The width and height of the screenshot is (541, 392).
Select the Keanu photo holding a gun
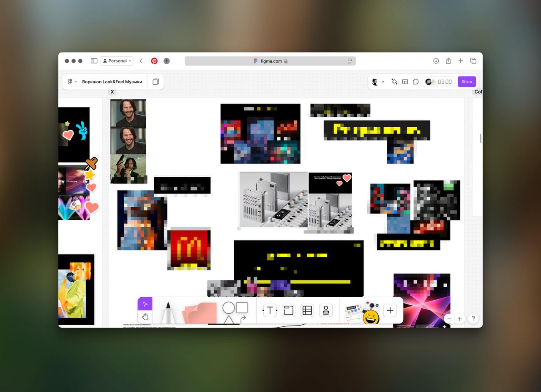click(128, 169)
